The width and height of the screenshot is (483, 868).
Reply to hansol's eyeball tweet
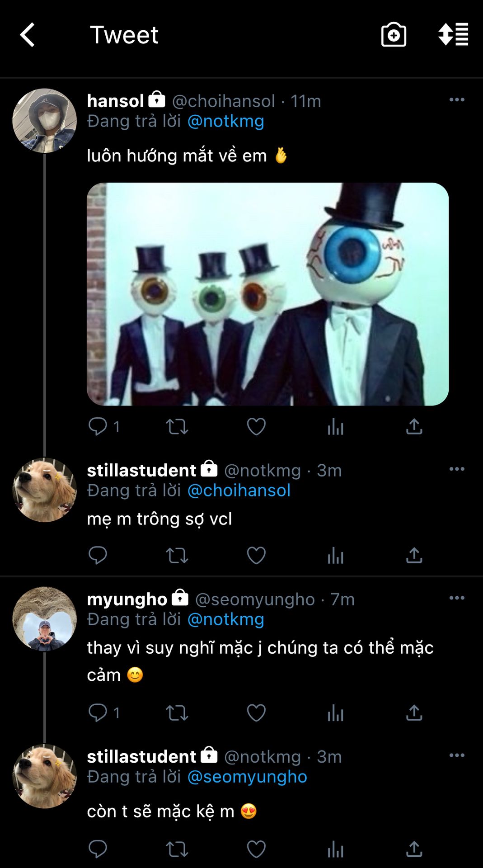(98, 426)
